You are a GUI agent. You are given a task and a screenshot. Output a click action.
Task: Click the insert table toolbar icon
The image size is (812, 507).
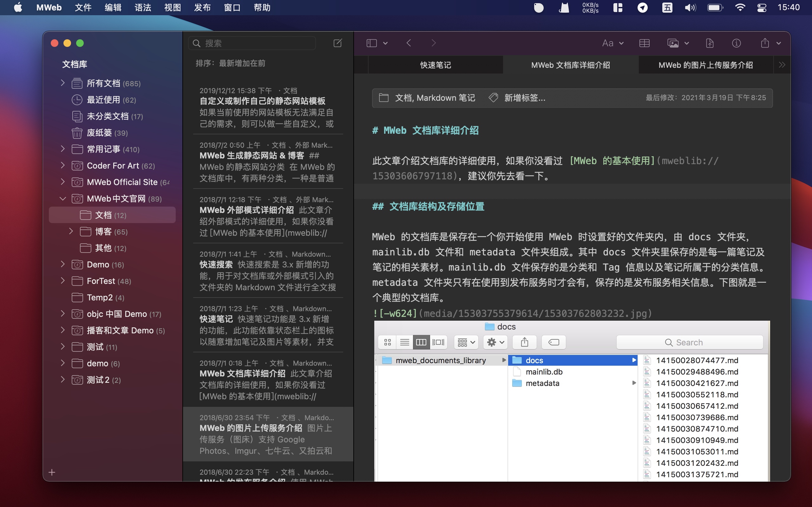point(644,43)
